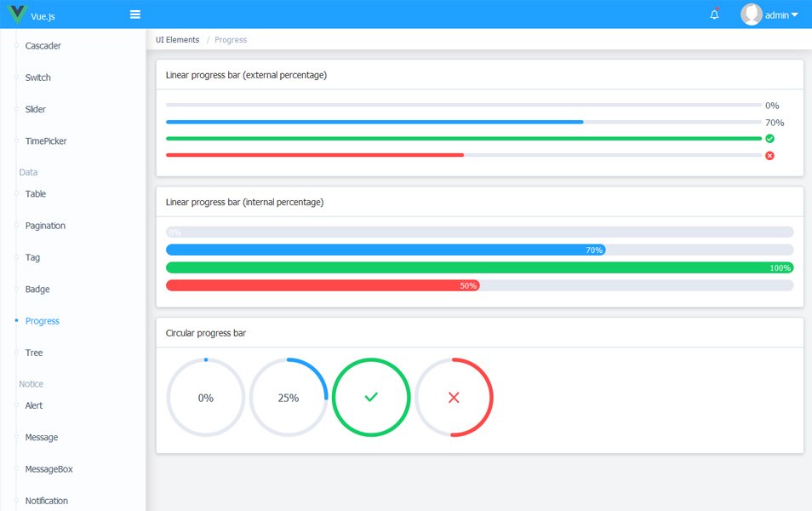Screen dimensions: 812x511
Task: Expand the admin dropdown arrow
Action: tap(794, 14)
